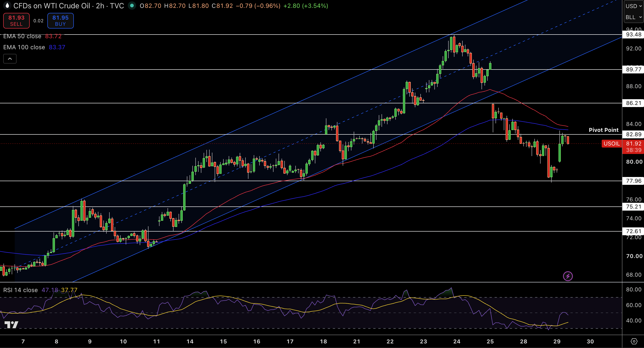Click the red SELL 81.93 button

16,21
